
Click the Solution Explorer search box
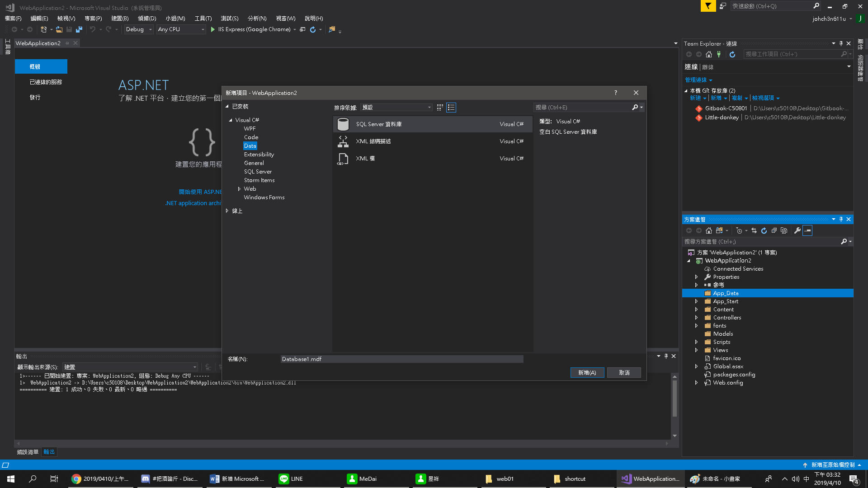click(x=762, y=242)
